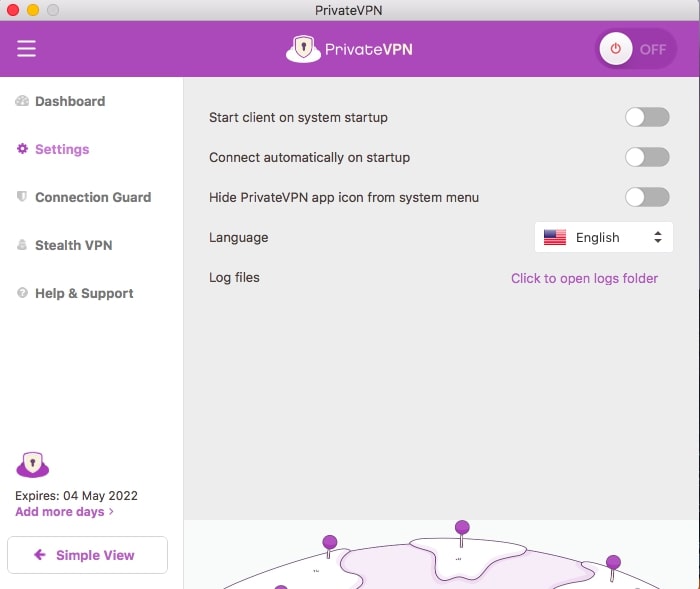Enable Start client on system startup
700x589 pixels.
pyautogui.click(x=647, y=117)
